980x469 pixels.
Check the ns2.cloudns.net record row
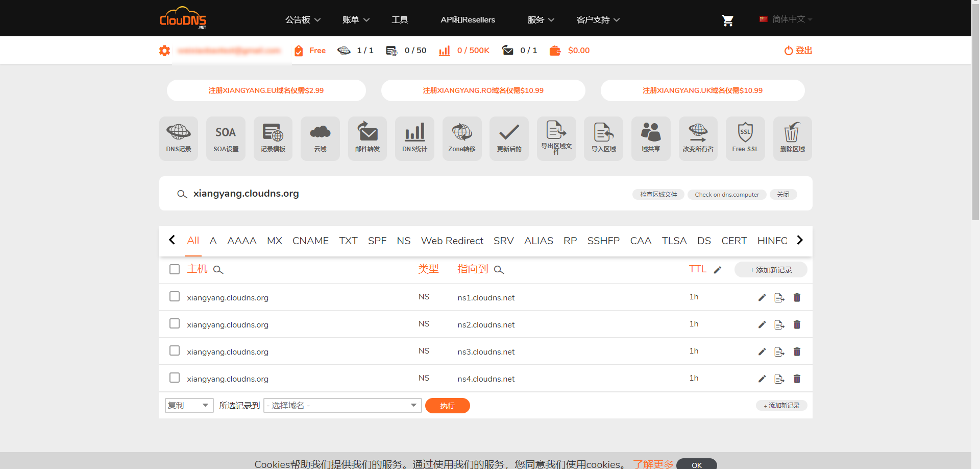(x=175, y=323)
